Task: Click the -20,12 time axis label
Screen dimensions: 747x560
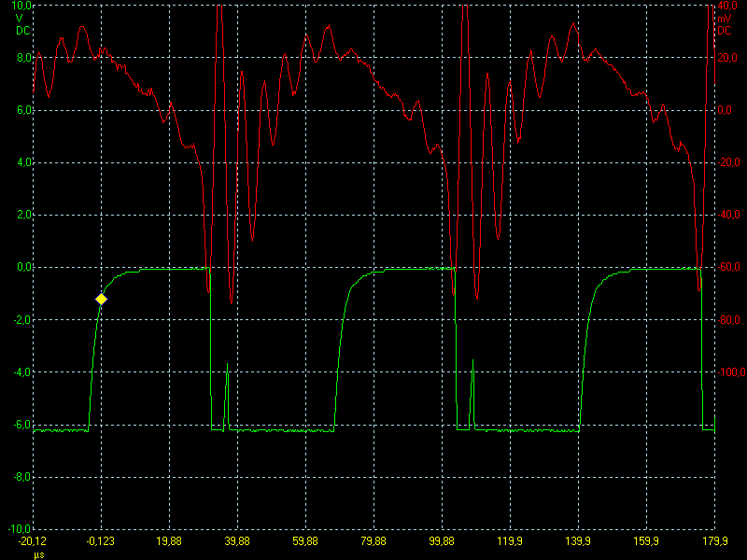Action: pyautogui.click(x=33, y=541)
